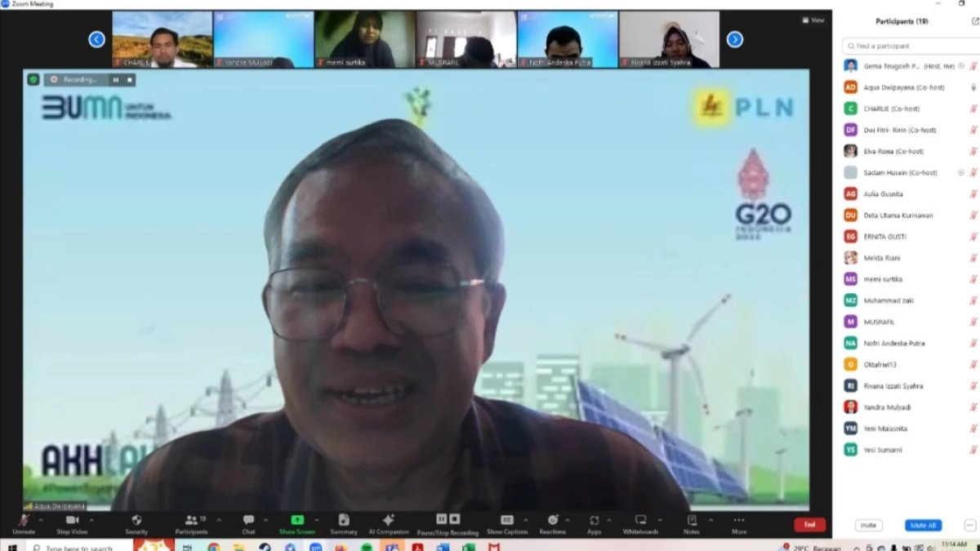Open the More options menu in toolbar
Screen dimensions: 980x551
(739, 524)
